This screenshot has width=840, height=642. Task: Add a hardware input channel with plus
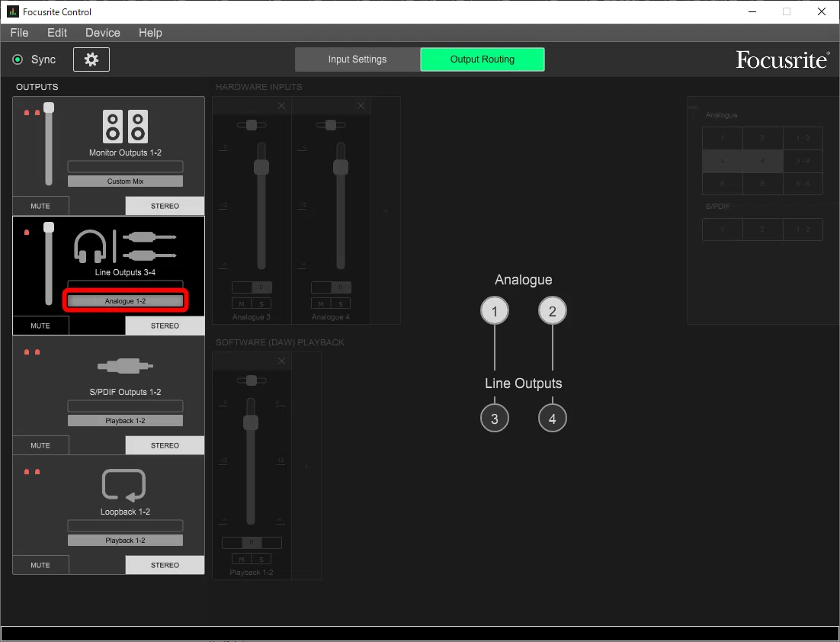386,211
